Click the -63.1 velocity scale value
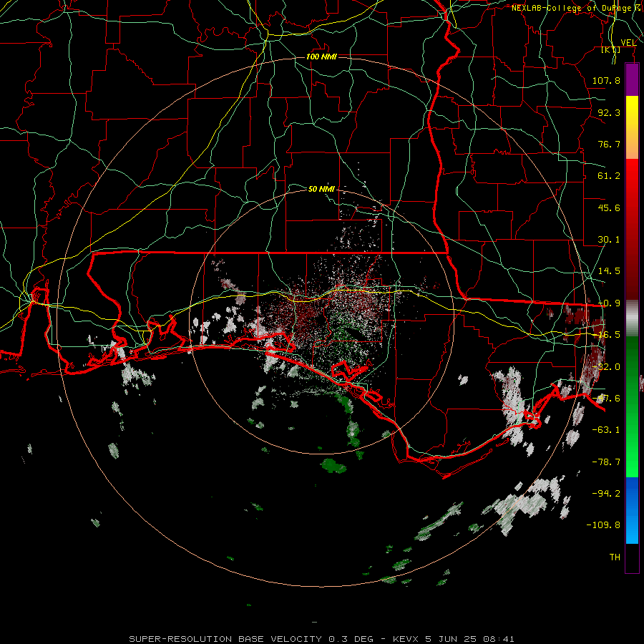Image resolution: width=644 pixels, height=644 pixels. (606, 430)
